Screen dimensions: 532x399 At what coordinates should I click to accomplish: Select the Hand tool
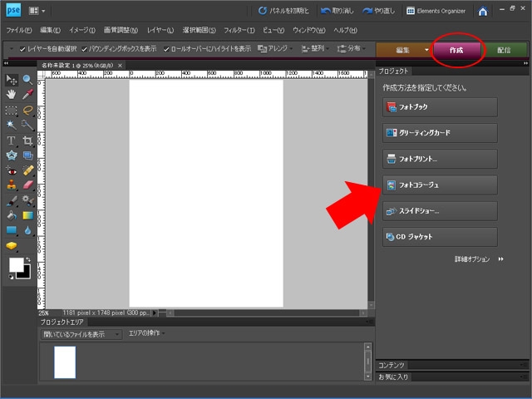click(11, 95)
